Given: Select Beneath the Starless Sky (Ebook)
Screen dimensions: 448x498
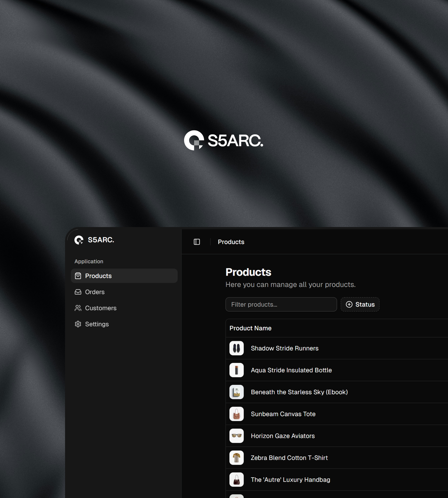Looking at the screenshot, I should click(299, 392).
